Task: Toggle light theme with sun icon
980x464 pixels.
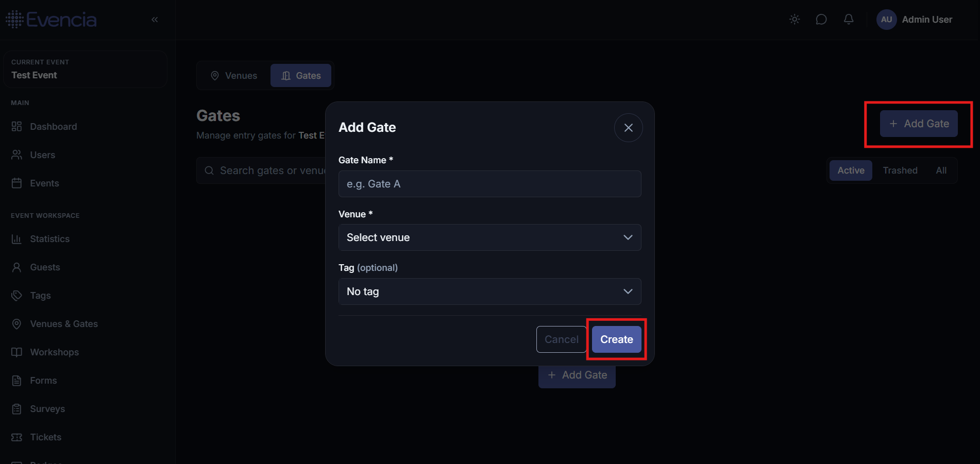Action: pos(795,20)
